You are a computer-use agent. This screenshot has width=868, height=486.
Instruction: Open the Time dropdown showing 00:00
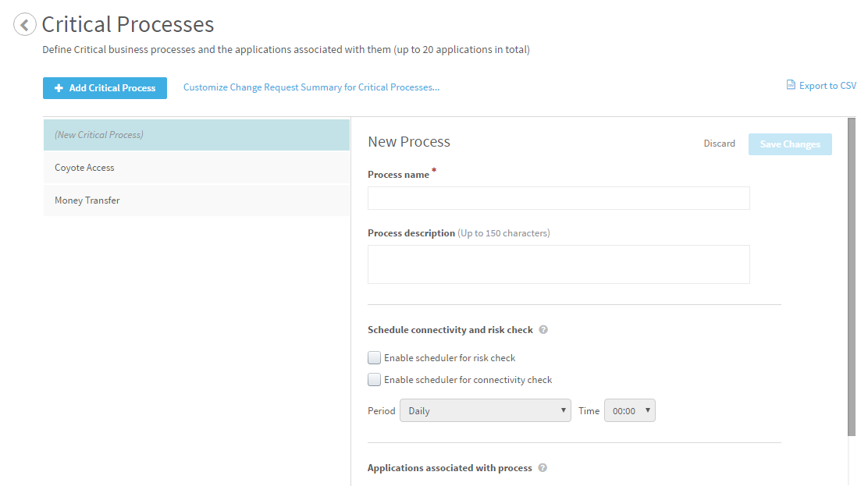pyautogui.click(x=629, y=411)
